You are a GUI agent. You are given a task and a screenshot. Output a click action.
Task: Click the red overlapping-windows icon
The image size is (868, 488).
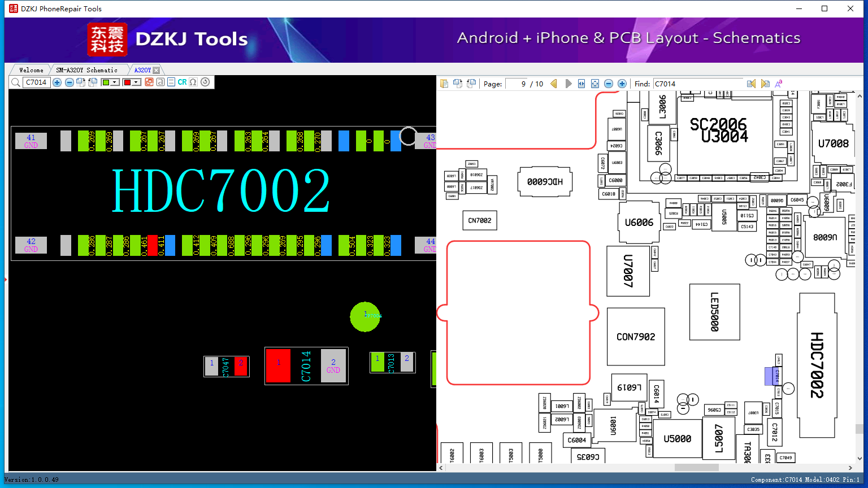pos(149,82)
